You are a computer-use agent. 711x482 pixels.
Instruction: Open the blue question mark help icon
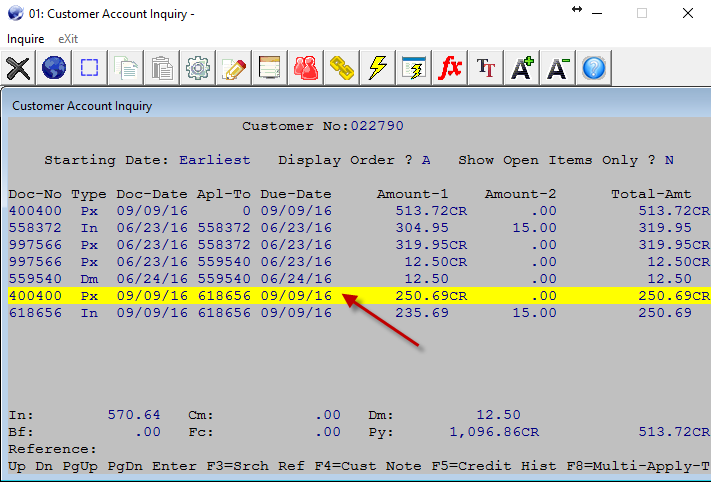point(594,68)
